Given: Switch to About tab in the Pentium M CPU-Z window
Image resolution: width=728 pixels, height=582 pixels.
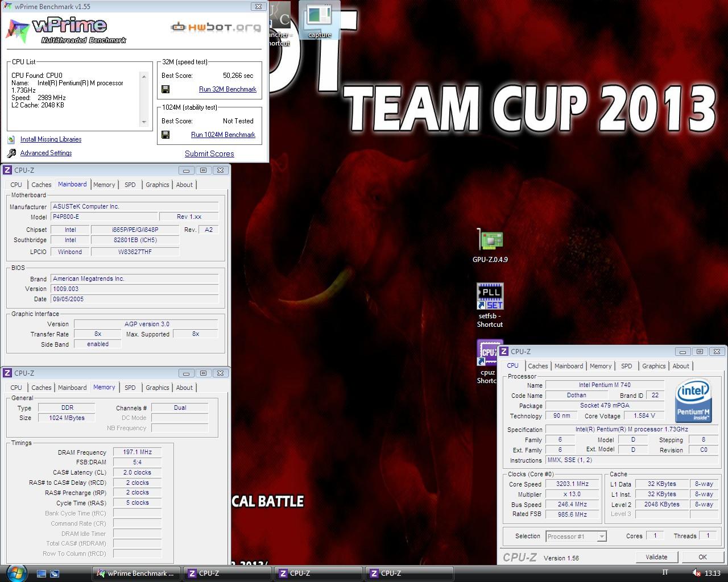Looking at the screenshot, I should [x=681, y=366].
